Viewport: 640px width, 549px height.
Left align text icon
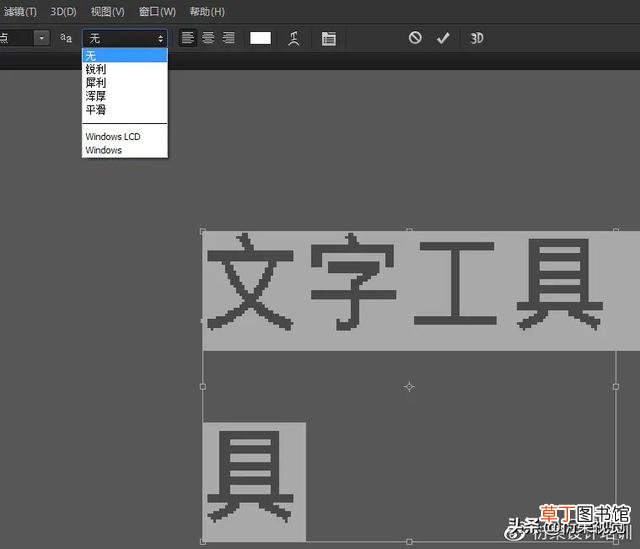(187, 38)
